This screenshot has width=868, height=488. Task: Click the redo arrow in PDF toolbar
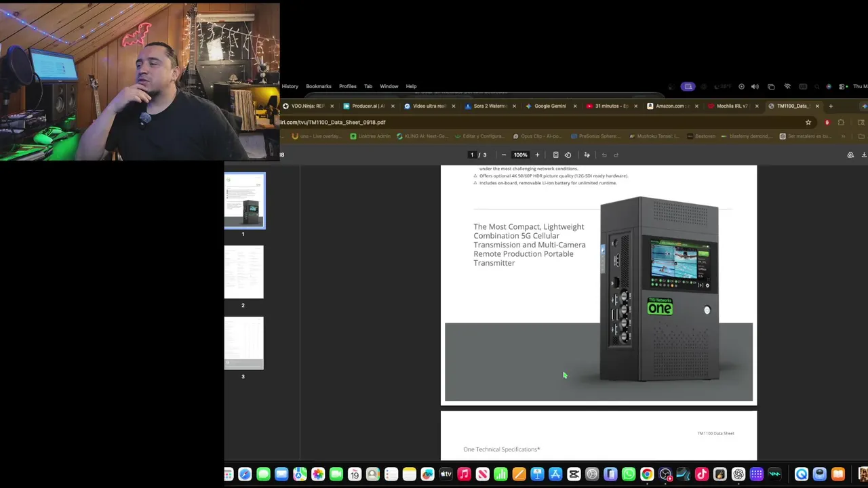coord(616,155)
